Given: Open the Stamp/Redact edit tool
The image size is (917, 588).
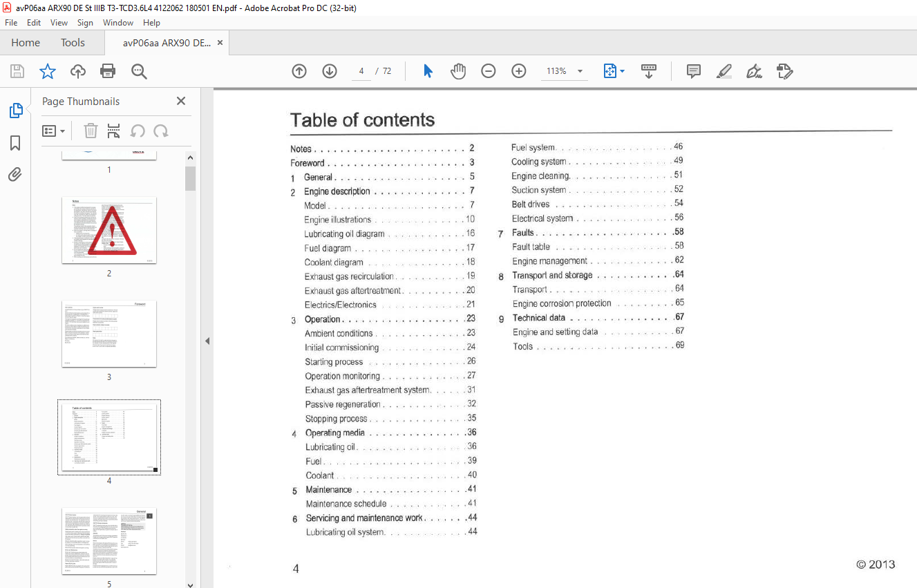Looking at the screenshot, I should pos(784,71).
